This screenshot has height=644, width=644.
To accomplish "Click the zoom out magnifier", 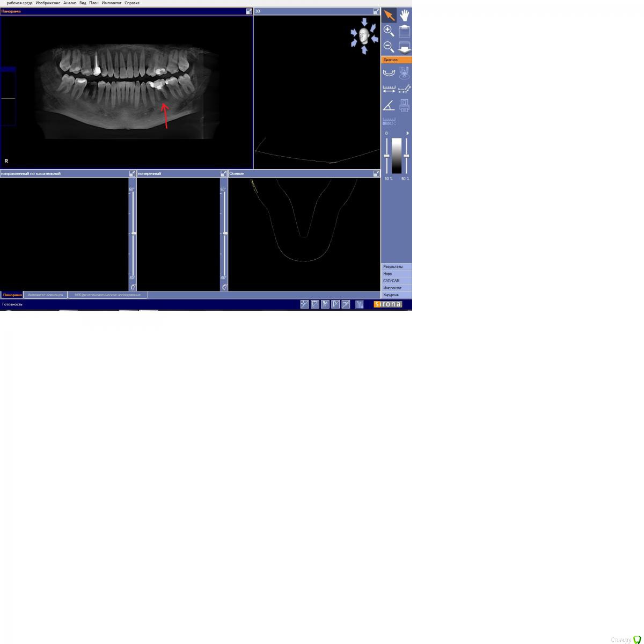I will point(389,47).
